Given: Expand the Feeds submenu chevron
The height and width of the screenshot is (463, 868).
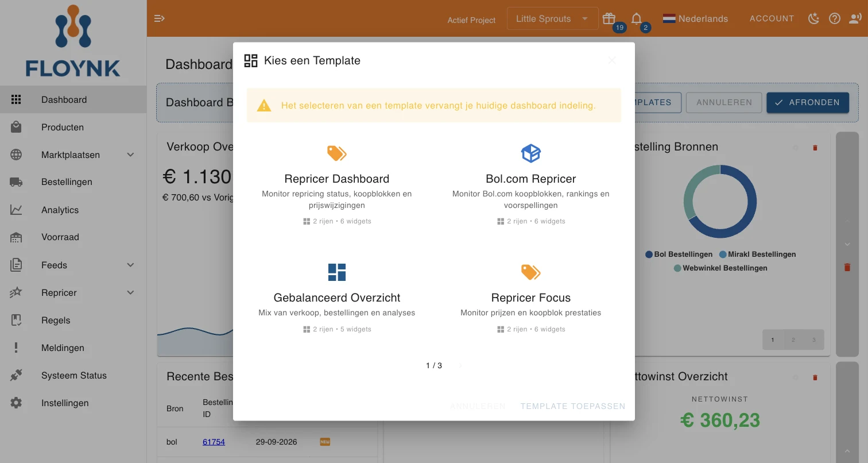Looking at the screenshot, I should pos(130,265).
